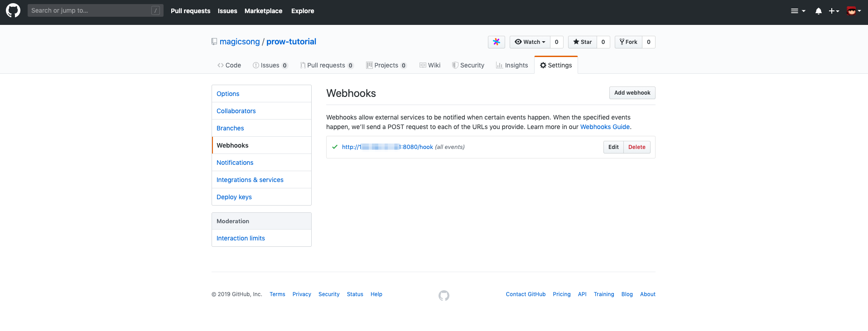
Task: Open Interaction limits under Moderation
Action: 261,238
